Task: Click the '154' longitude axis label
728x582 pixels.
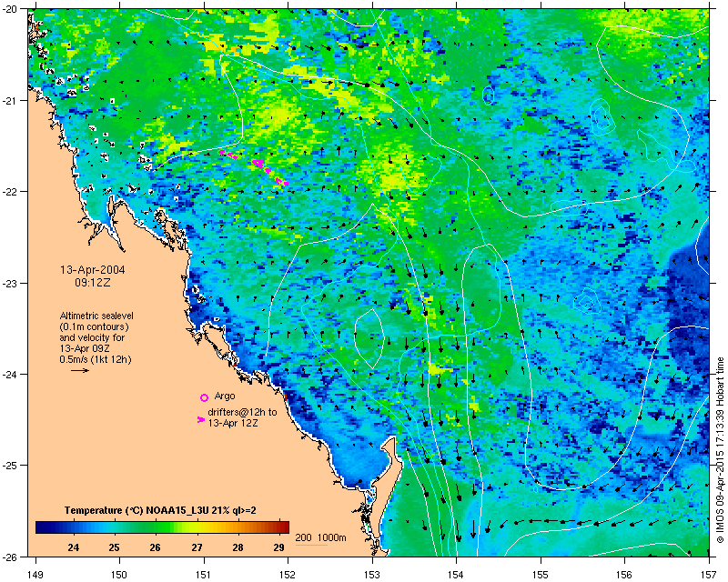Action: pyautogui.click(x=457, y=575)
